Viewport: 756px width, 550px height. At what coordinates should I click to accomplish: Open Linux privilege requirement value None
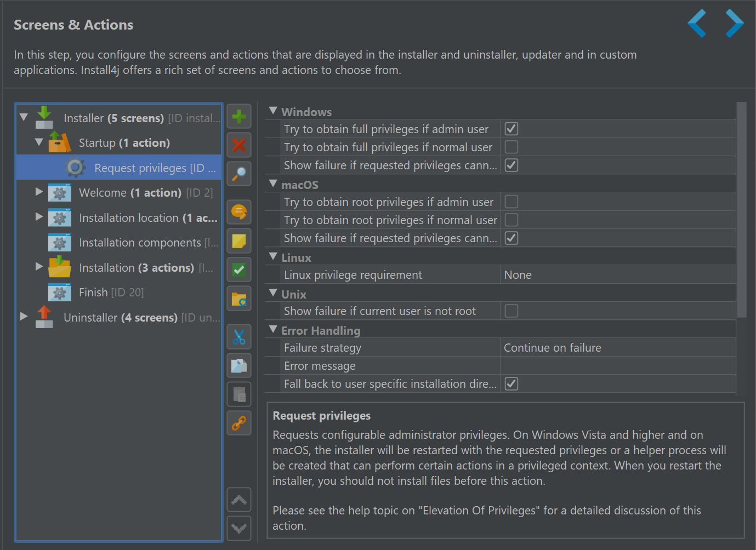(618, 275)
